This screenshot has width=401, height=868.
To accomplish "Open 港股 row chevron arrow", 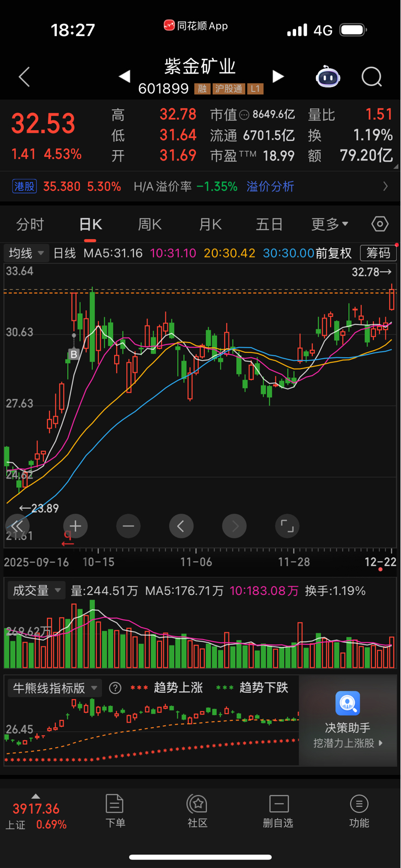I will 385,186.
